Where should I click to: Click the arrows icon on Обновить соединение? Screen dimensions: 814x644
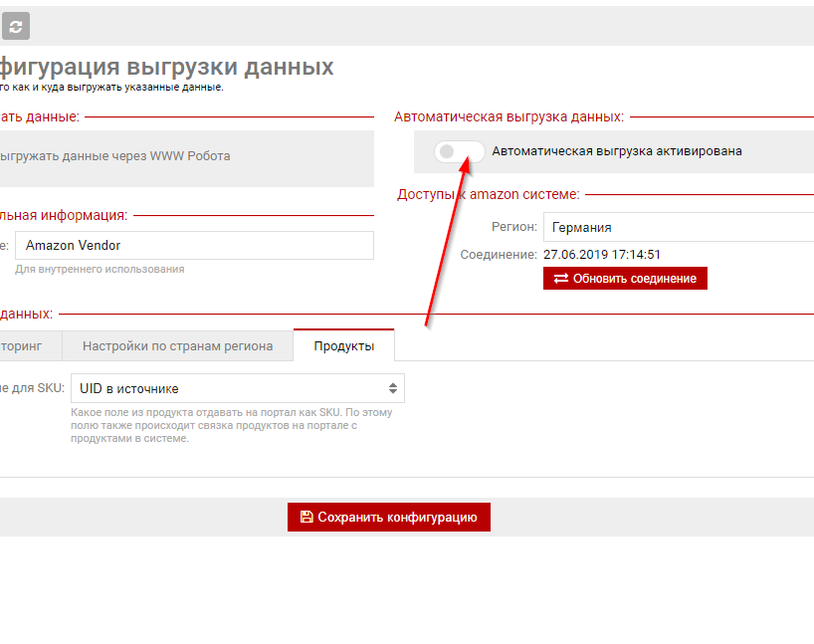561,279
